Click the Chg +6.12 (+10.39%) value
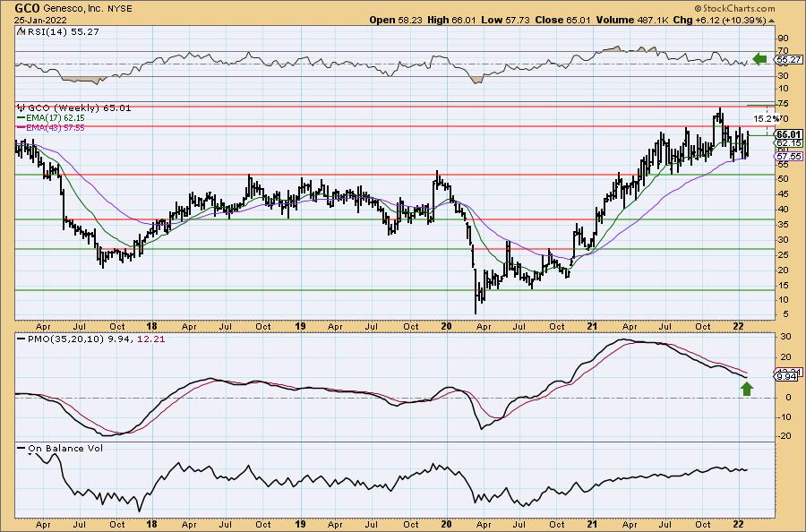The width and height of the screenshot is (806, 532). (x=720, y=20)
